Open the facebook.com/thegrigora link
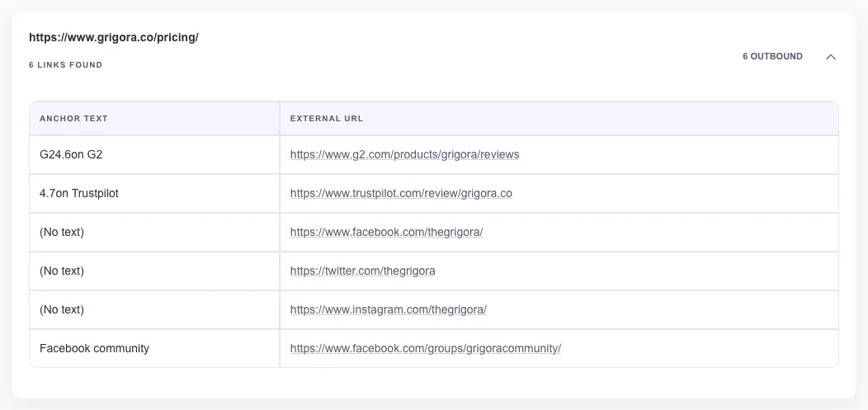The width and height of the screenshot is (868, 410). [386, 232]
